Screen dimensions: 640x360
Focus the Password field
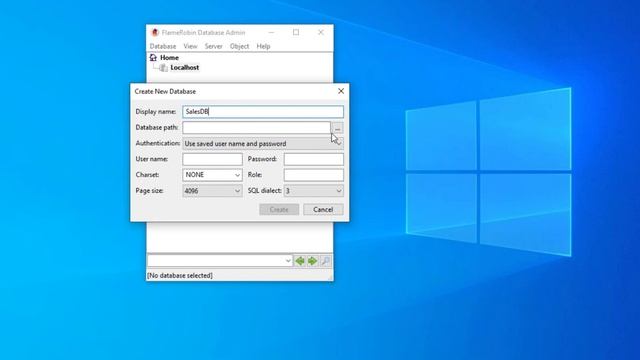(313, 159)
